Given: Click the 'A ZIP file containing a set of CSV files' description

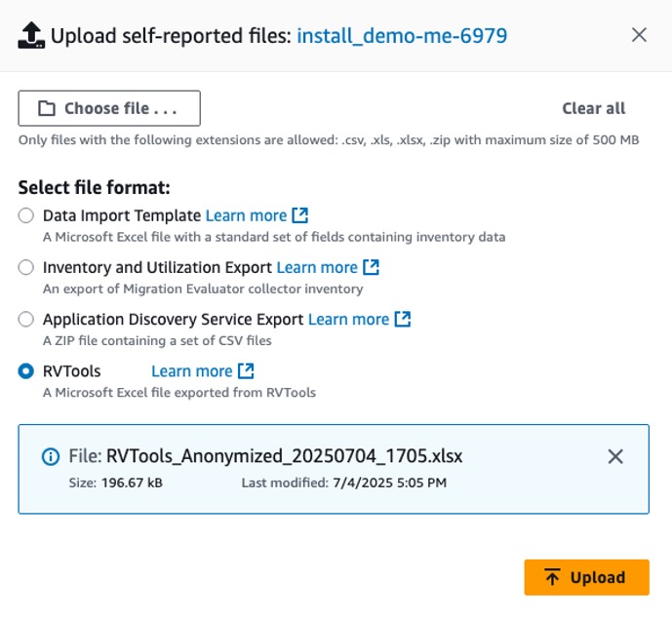Looking at the screenshot, I should point(157,341).
